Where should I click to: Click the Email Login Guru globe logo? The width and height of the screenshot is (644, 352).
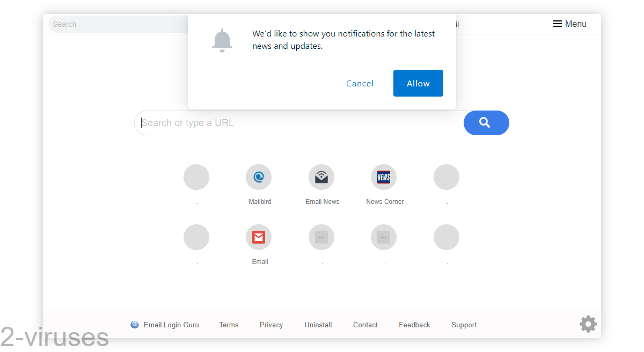pos(134,324)
